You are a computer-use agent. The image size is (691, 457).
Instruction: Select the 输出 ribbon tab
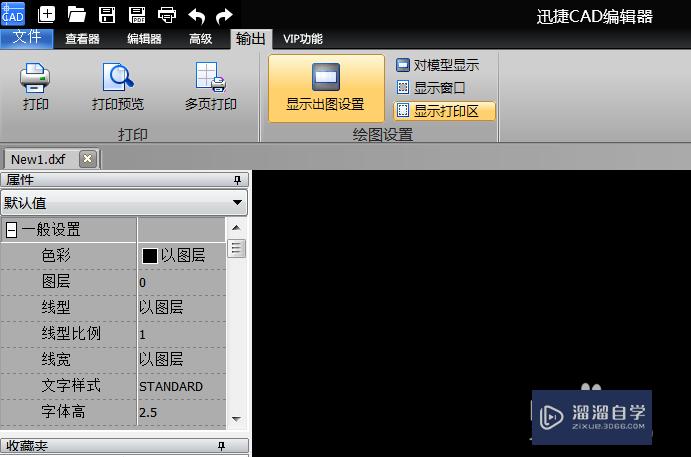click(251, 39)
